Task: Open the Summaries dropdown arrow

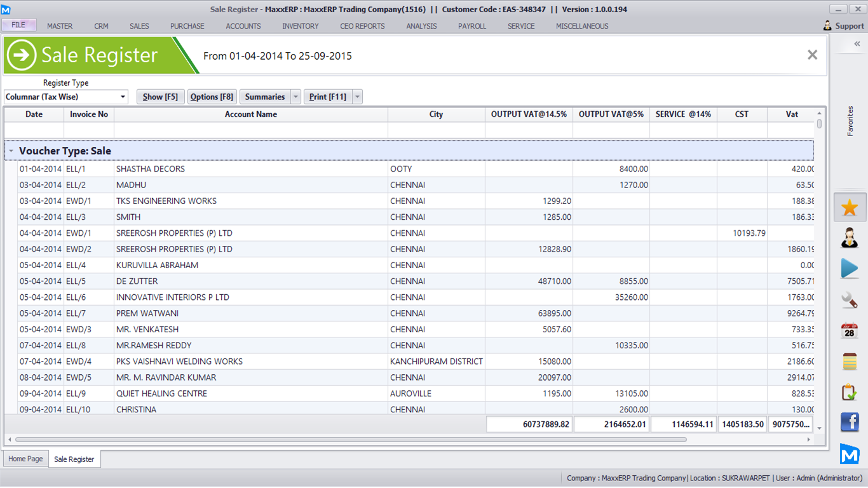Action: pos(295,97)
